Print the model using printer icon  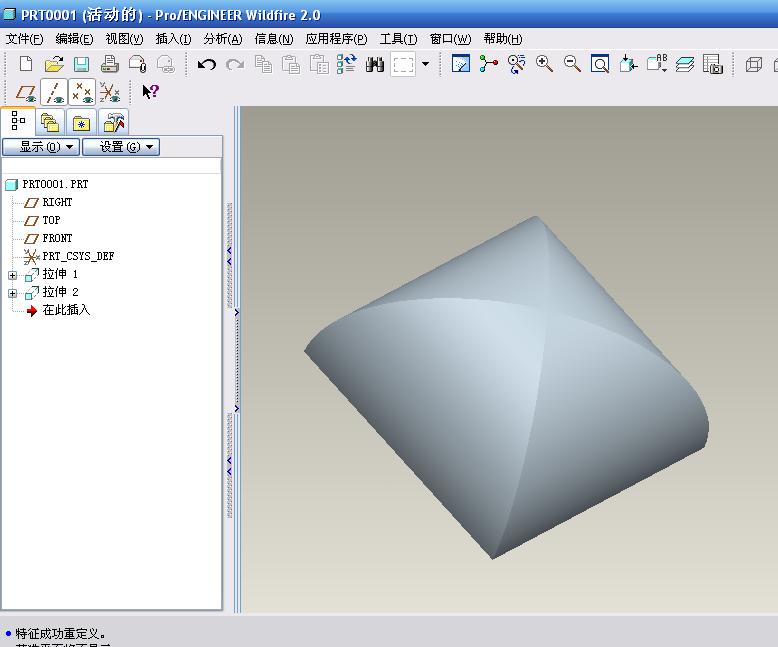click(109, 65)
